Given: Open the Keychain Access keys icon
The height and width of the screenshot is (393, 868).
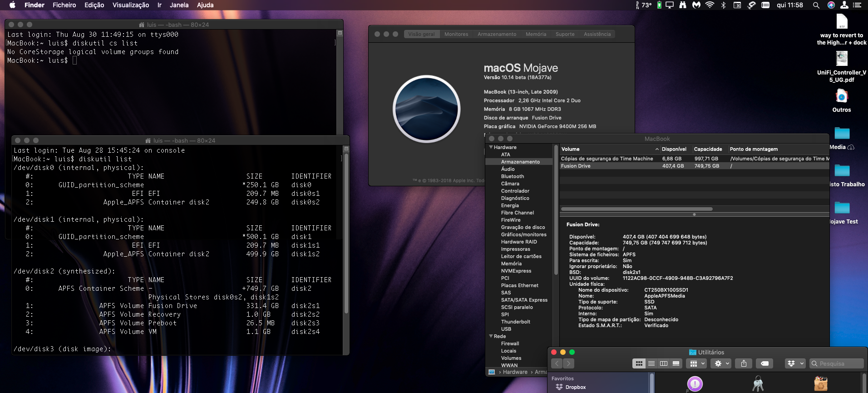Looking at the screenshot, I should tap(758, 384).
